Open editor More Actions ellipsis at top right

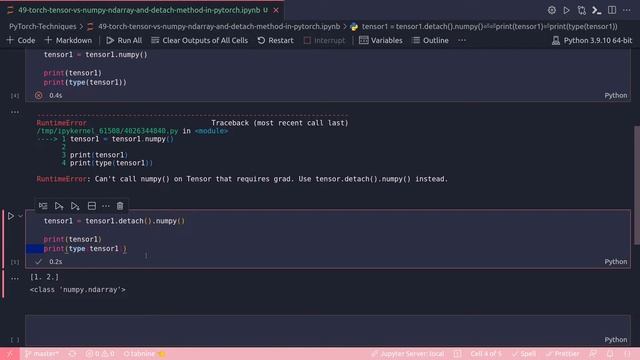(627, 10)
